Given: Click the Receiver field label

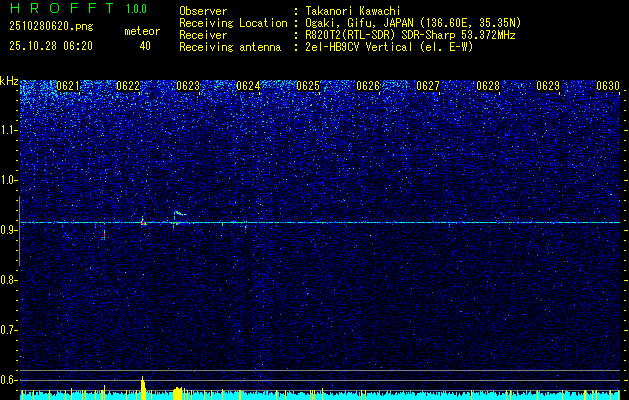Looking at the screenshot, I should (x=203, y=35).
